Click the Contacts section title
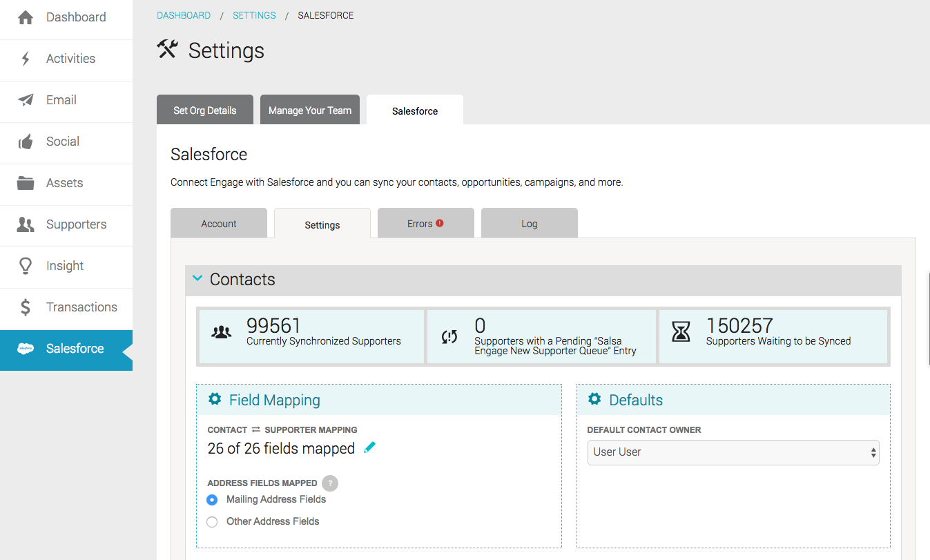Viewport: 930px width, 560px height. [242, 279]
